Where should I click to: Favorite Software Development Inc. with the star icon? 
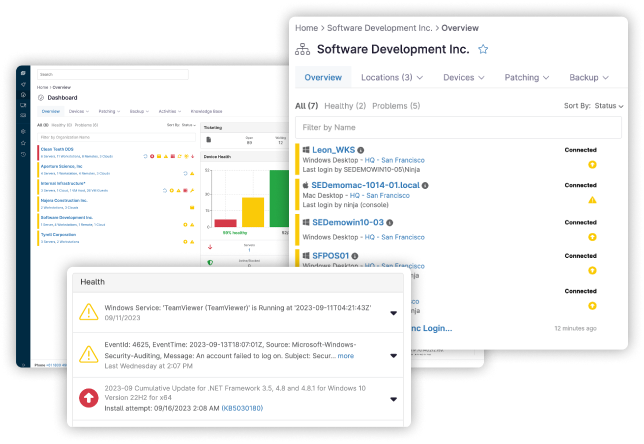[483, 49]
